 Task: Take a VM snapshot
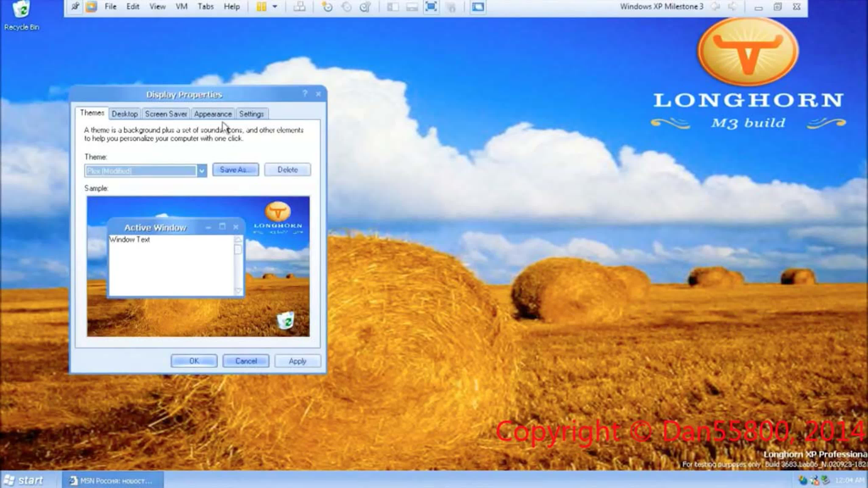click(327, 6)
